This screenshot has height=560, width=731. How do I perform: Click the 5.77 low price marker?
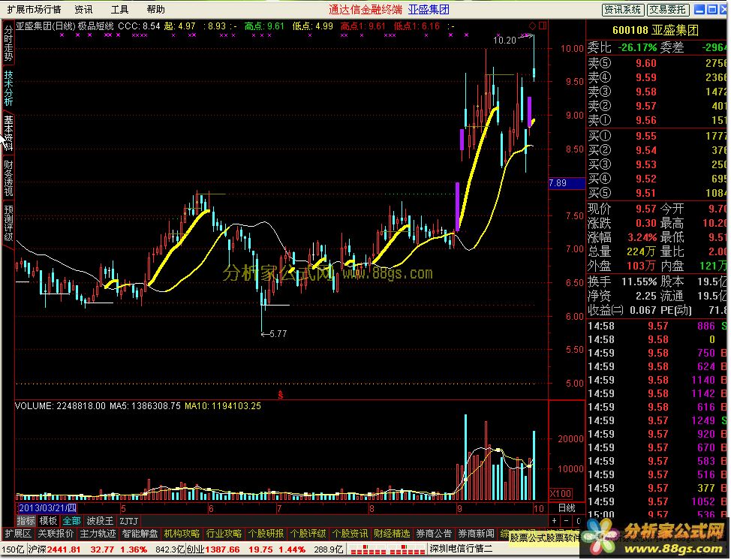278,334
